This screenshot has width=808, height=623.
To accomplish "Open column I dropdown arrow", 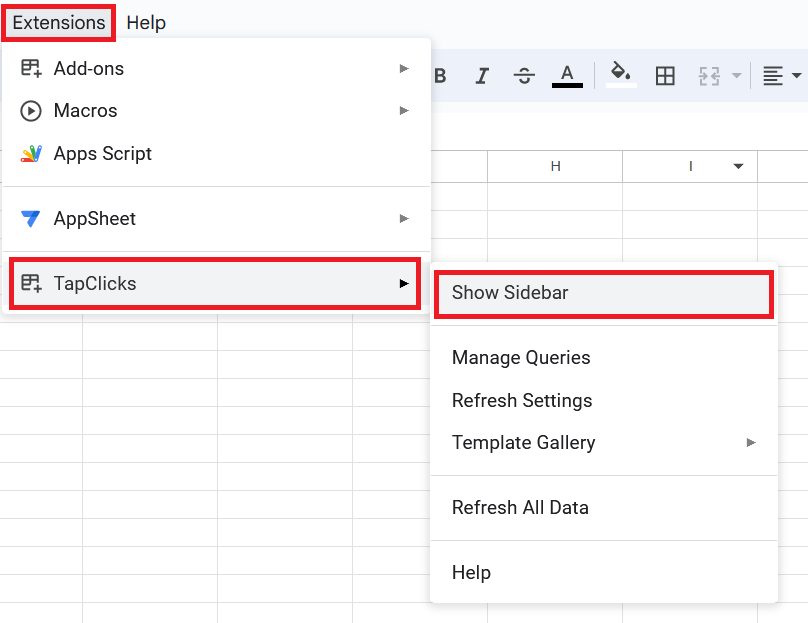I will (x=738, y=166).
